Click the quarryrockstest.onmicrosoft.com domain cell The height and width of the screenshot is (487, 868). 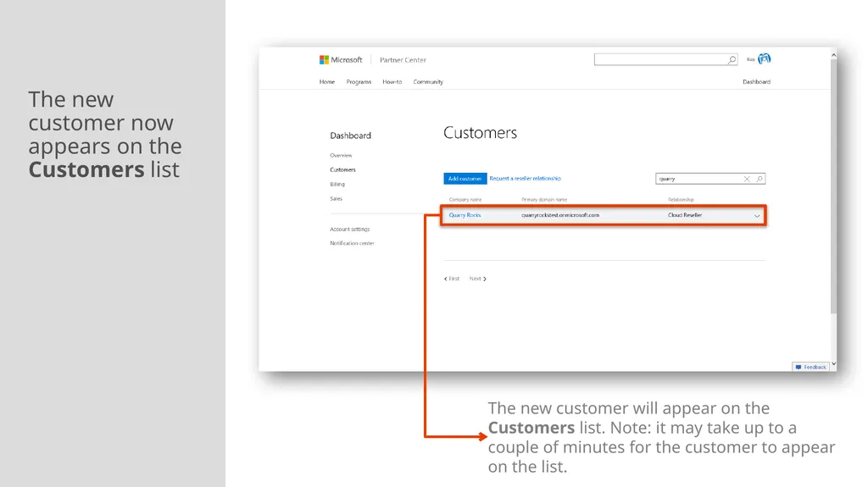click(x=560, y=215)
